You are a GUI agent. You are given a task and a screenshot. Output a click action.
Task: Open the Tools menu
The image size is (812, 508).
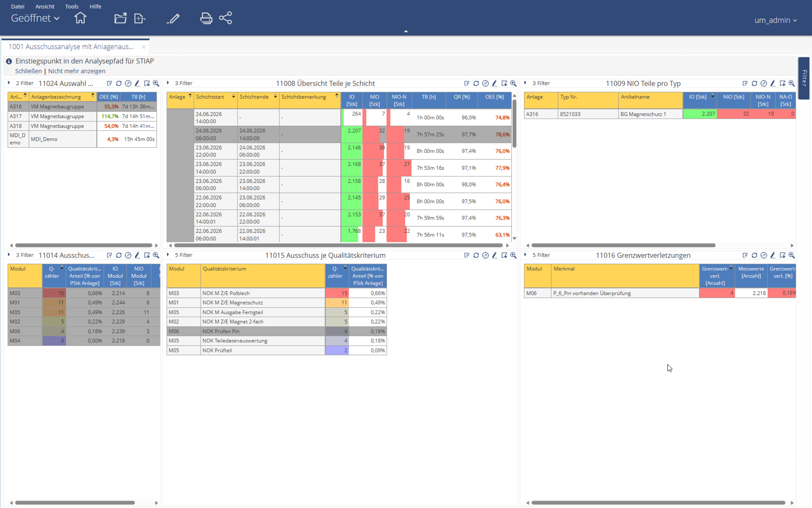click(x=72, y=6)
